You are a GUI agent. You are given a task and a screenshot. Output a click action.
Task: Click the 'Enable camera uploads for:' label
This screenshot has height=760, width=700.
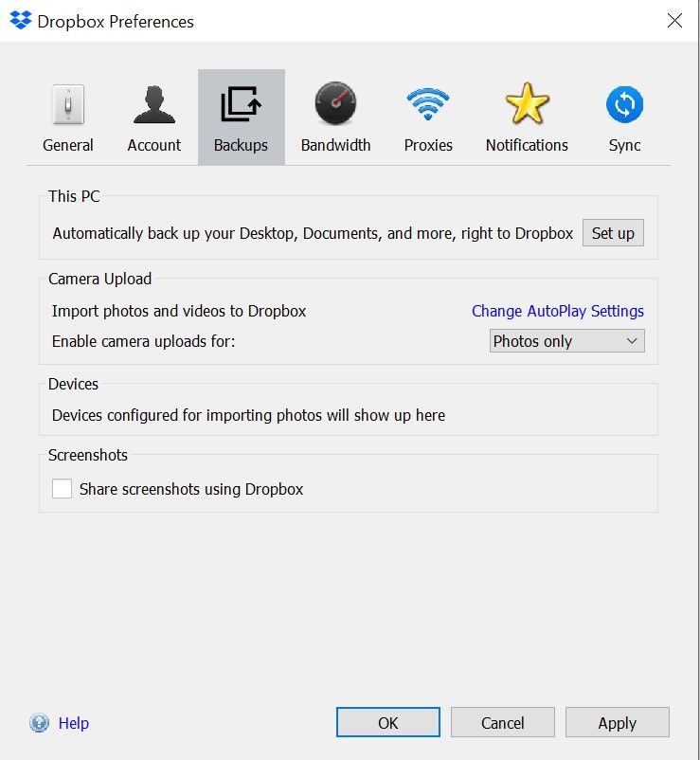tap(143, 342)
